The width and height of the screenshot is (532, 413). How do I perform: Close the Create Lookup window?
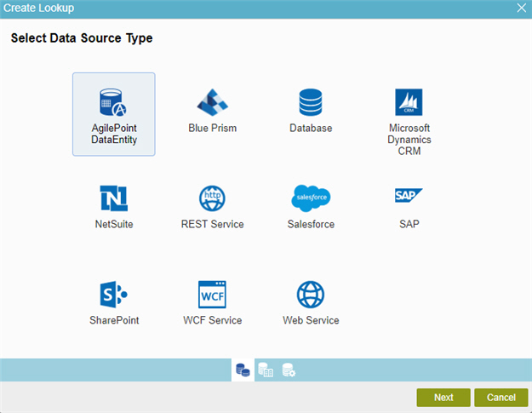[522, 8]
